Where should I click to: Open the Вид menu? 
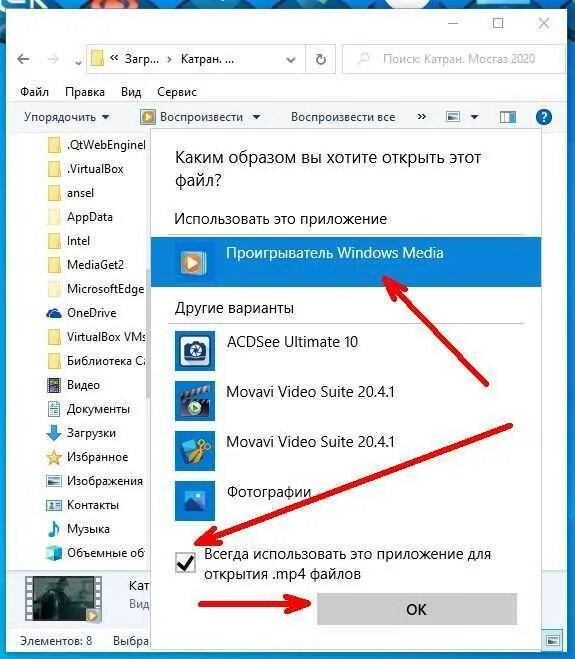131,92
